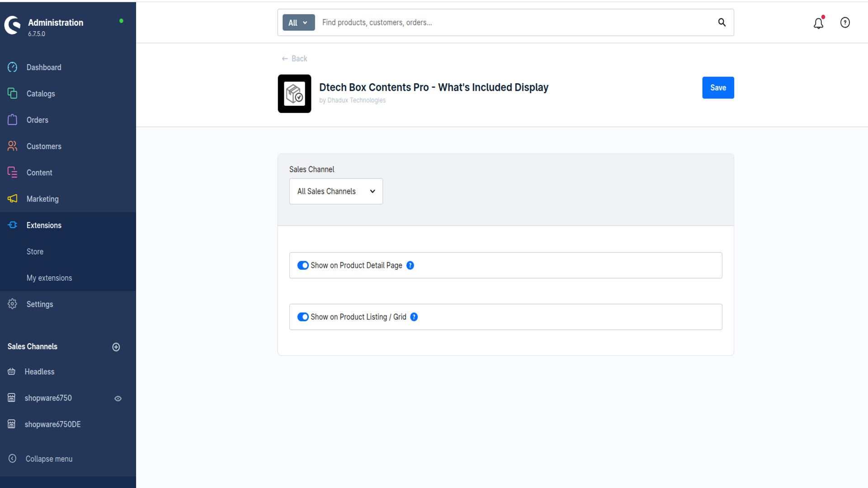The height and width of the screenshot is (488, 868).
Task: Click help icon beside Product Listing / Grid
Action: 414,317
